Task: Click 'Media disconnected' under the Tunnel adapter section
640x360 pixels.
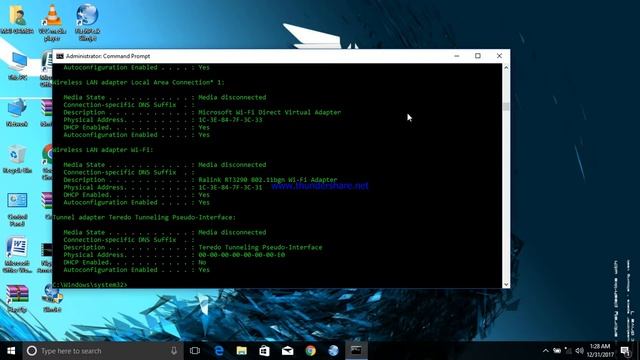Action: [x=232, y=232]
